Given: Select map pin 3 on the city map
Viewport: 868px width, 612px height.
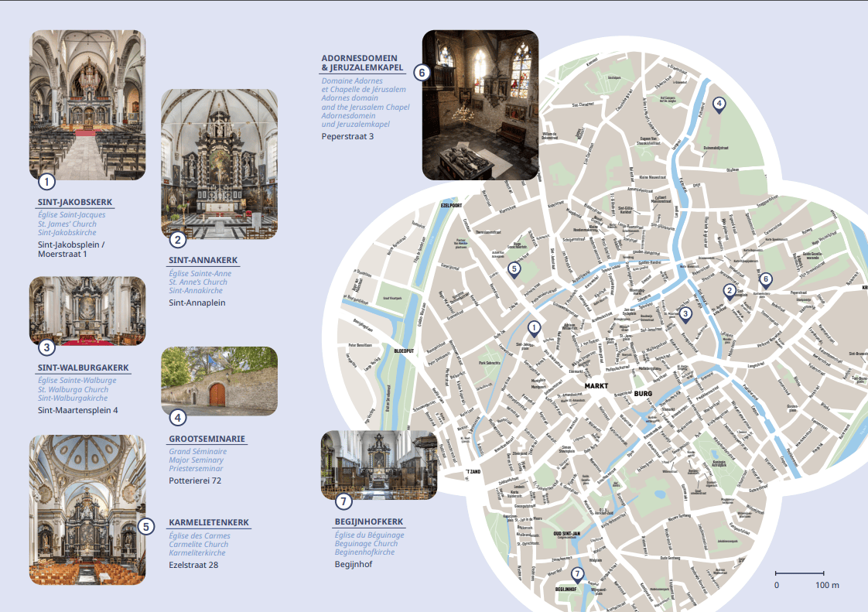Looking at the screenshot, I should (x=685, y=315).
